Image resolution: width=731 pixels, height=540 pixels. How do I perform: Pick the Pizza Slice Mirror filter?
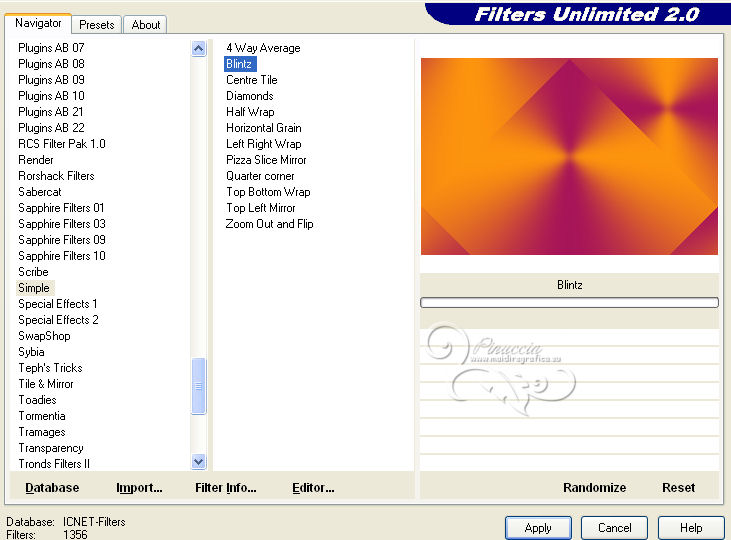click(266, 160)
